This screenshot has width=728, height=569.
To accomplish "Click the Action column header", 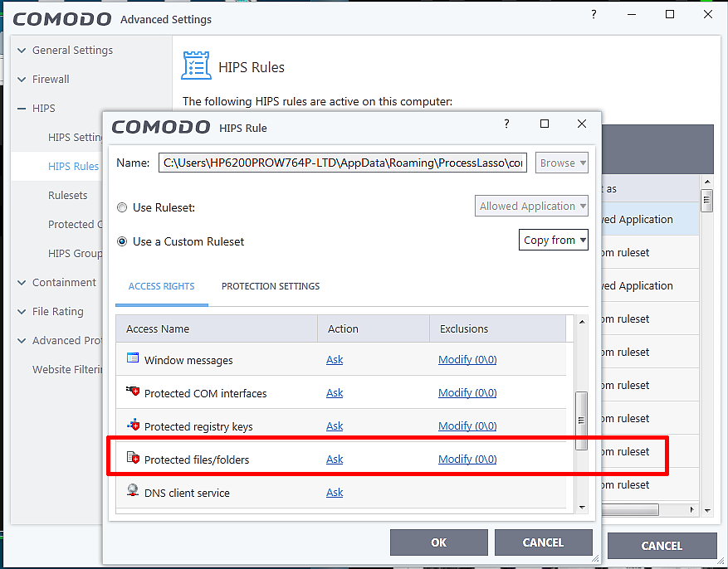I will (374, 328).
